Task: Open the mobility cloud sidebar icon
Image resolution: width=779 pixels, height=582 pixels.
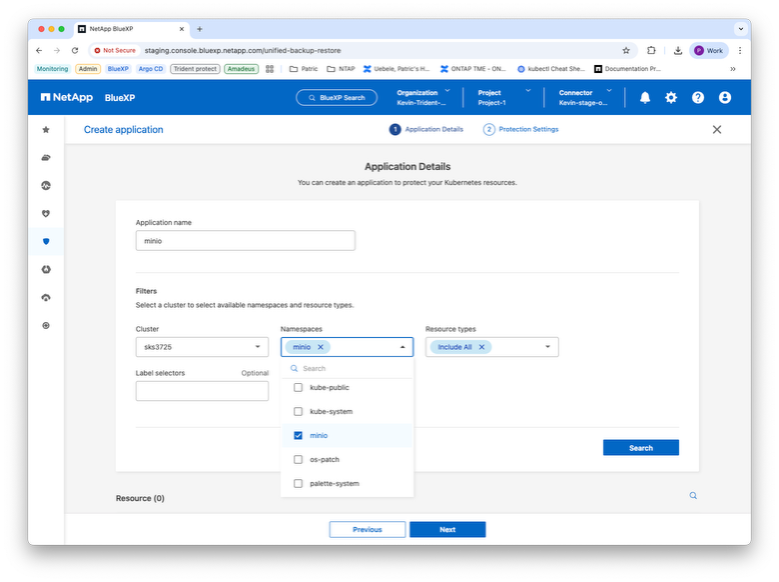Action: tap(46, 298)
